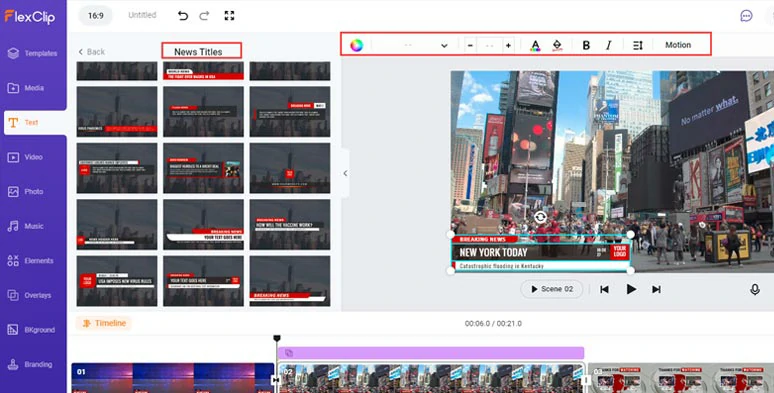Change the text color
774x393 pixels.
pos(535,45)
